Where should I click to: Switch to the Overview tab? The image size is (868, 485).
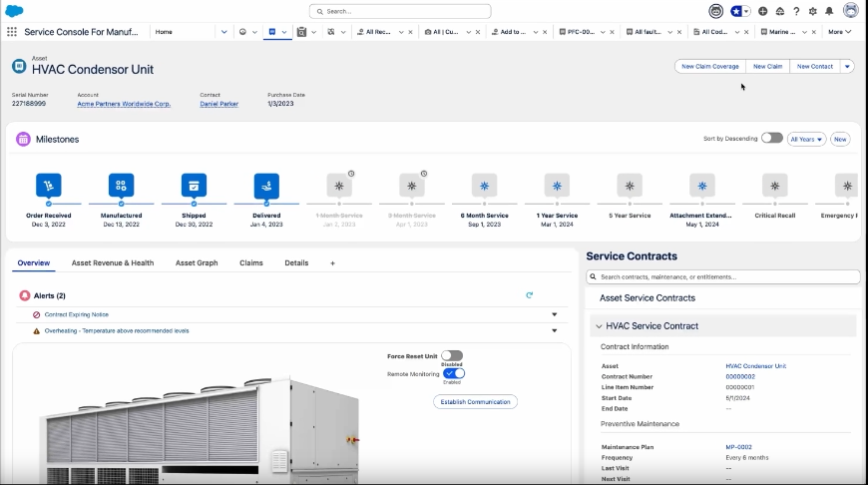coord(34,263)
